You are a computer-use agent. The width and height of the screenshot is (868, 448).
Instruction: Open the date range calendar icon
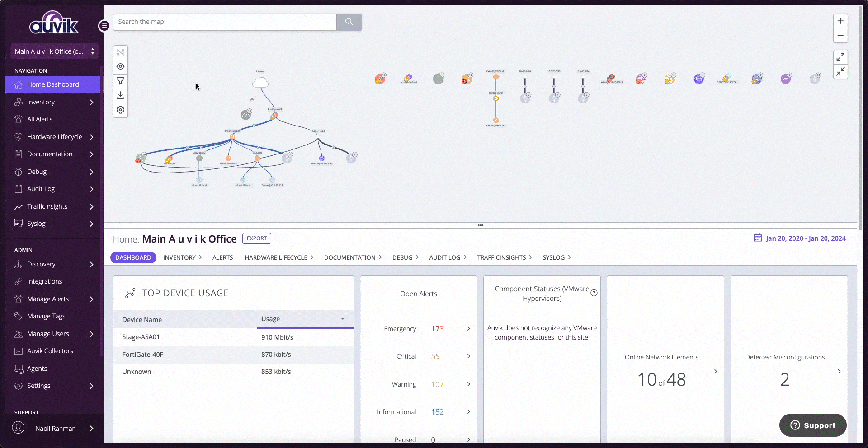pos(758,238)
